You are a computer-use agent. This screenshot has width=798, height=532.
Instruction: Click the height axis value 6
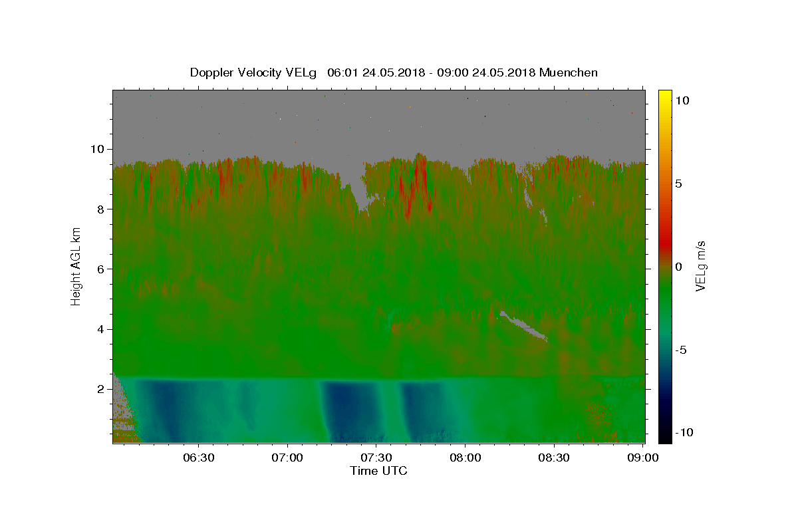point(102,269)
